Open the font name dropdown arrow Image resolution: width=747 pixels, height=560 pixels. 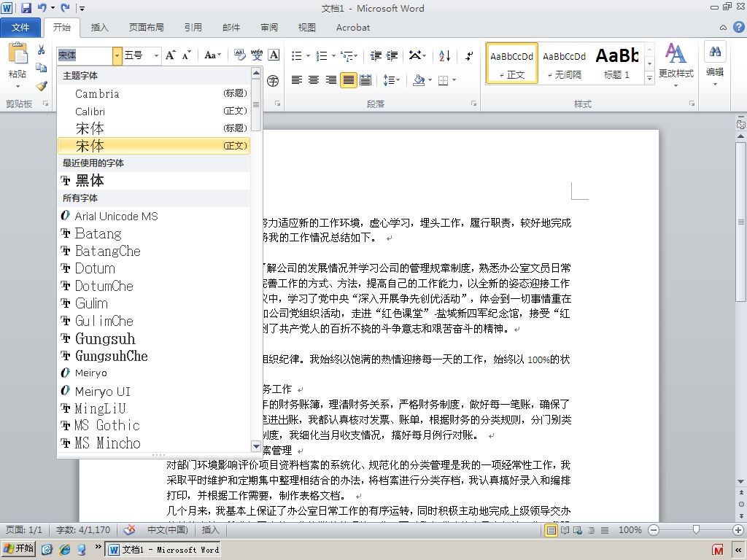tap(117, 55)
